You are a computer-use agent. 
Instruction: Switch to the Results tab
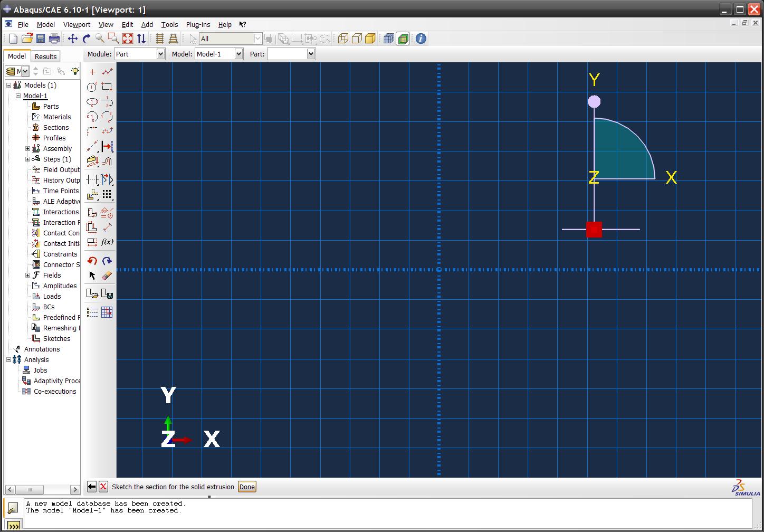pyautogui.click(x=46, y=56)
